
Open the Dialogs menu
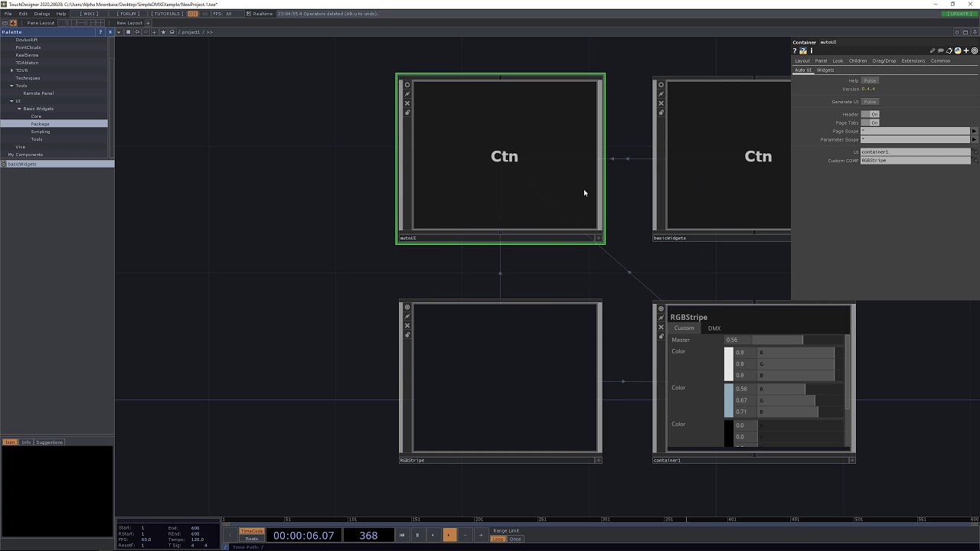click(x=42, y=14)
